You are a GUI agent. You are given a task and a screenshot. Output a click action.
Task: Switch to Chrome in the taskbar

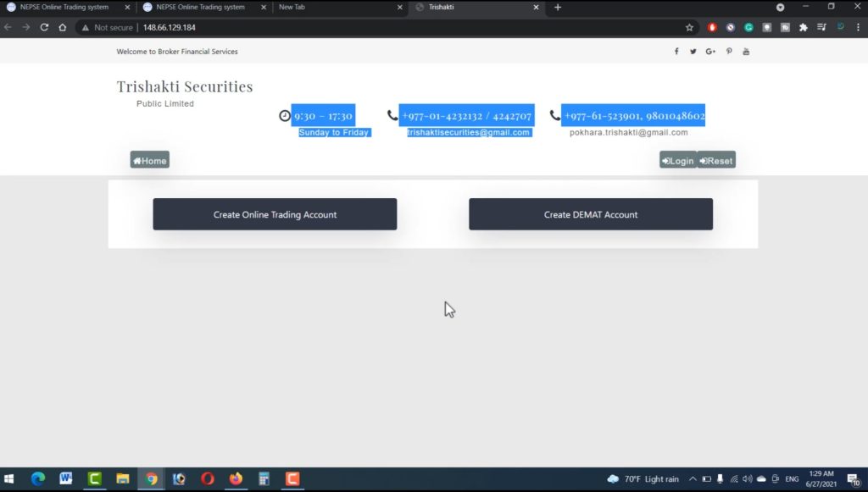tap(151, 478)
